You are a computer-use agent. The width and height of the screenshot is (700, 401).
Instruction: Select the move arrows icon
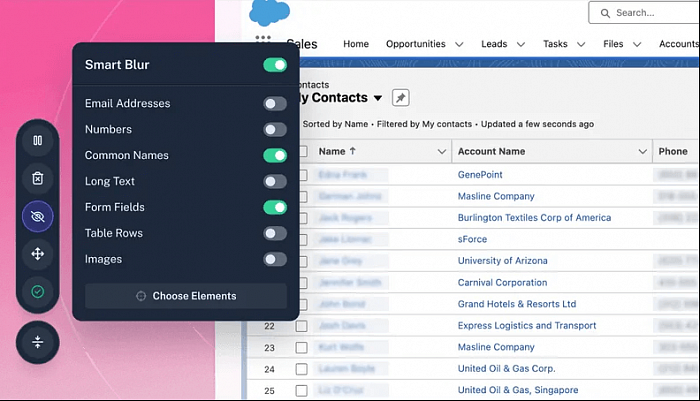point(38,254)
